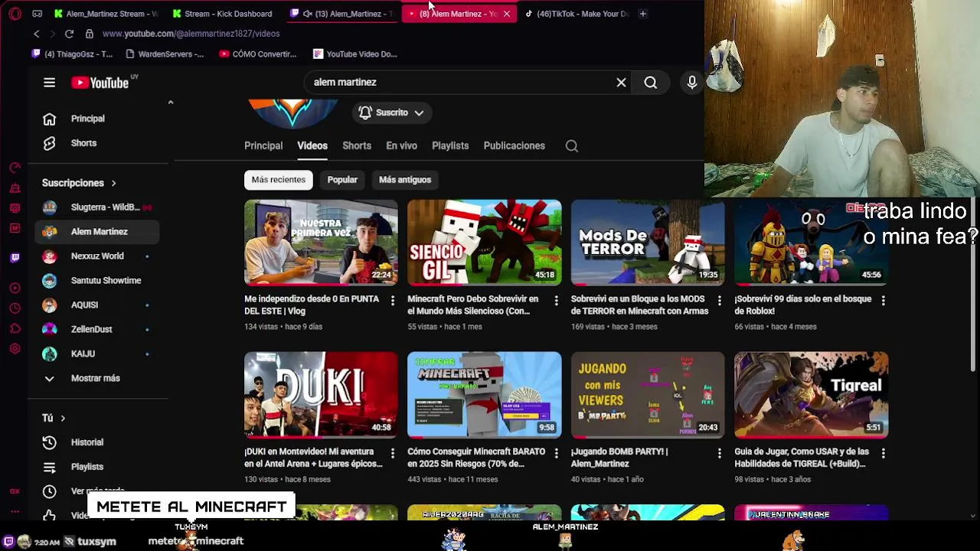The height and width of the screenshot is (551, 980).
Task: Open video titled Cómo Conseguir Minecraft BARATO
Action: [476, 458]
